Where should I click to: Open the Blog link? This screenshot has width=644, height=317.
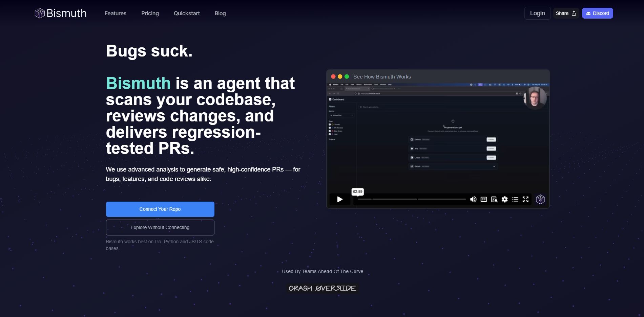[220, 13]
